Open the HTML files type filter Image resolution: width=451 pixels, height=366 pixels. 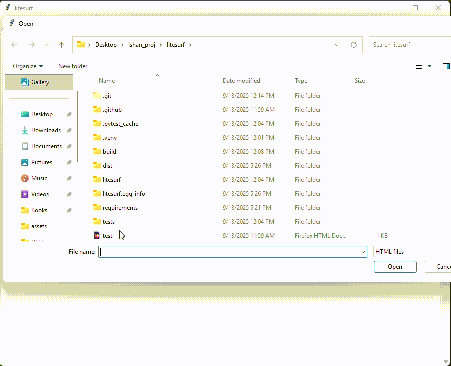(412, 252)
